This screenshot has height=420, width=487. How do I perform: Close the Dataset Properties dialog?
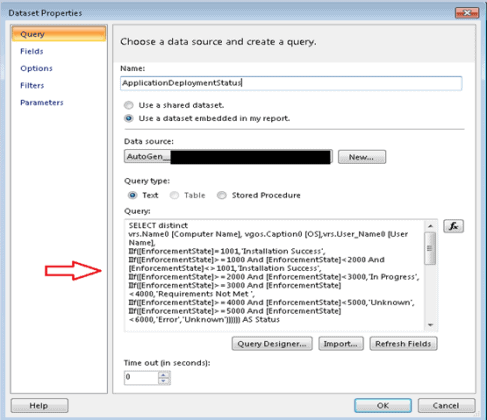[x=467, y=13]
